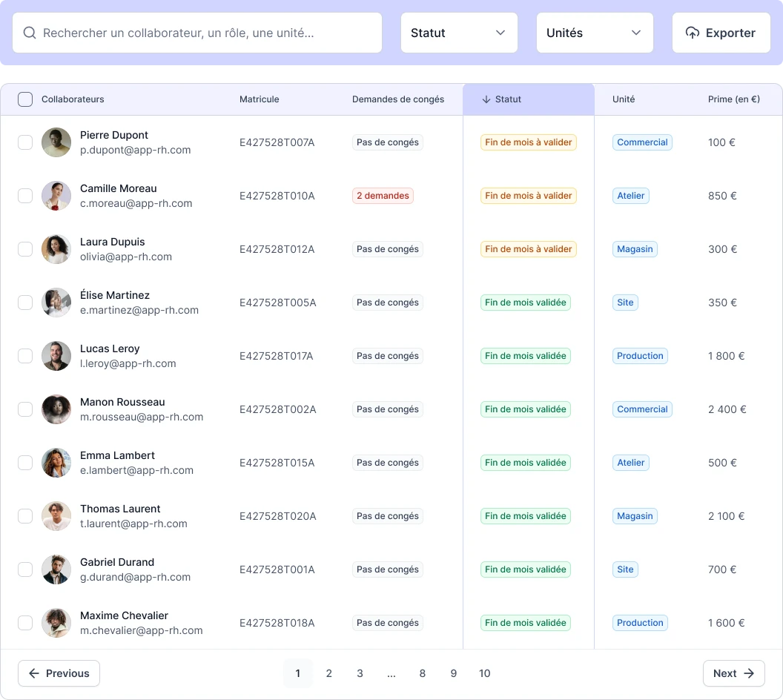783x700 pixels.
Task: Check the box for Laura Dupuis
Action: coord(25,249)
